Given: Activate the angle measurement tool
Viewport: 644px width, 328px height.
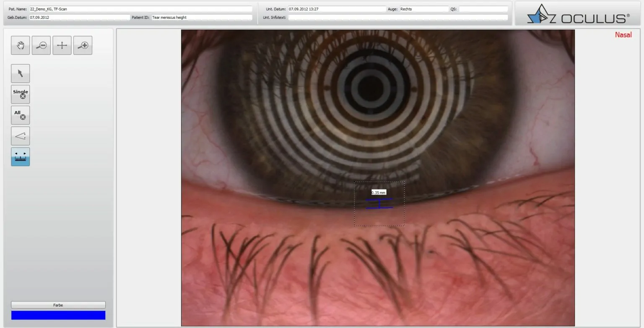Looking at the screenshot, I should click(x=20, y=136).
